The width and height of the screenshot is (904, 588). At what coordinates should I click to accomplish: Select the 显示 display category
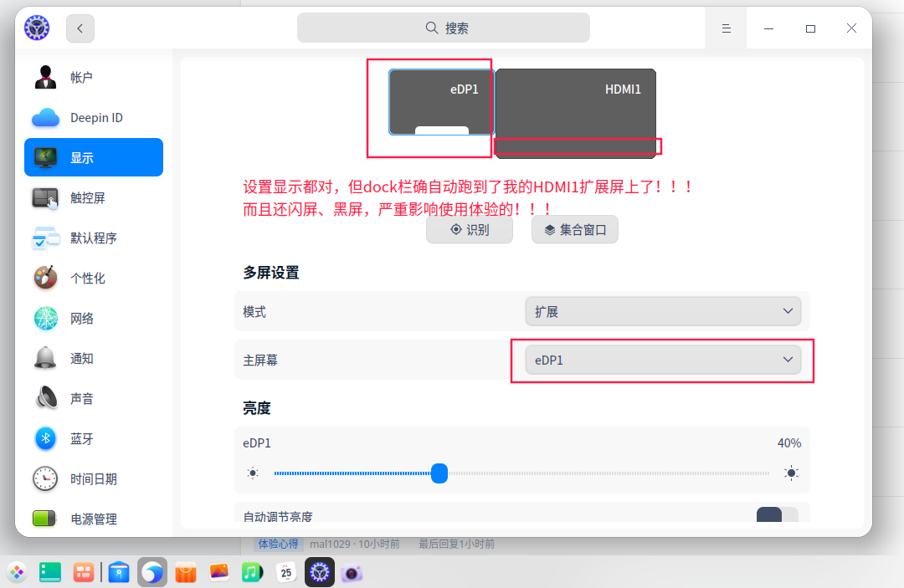[94, 157]
